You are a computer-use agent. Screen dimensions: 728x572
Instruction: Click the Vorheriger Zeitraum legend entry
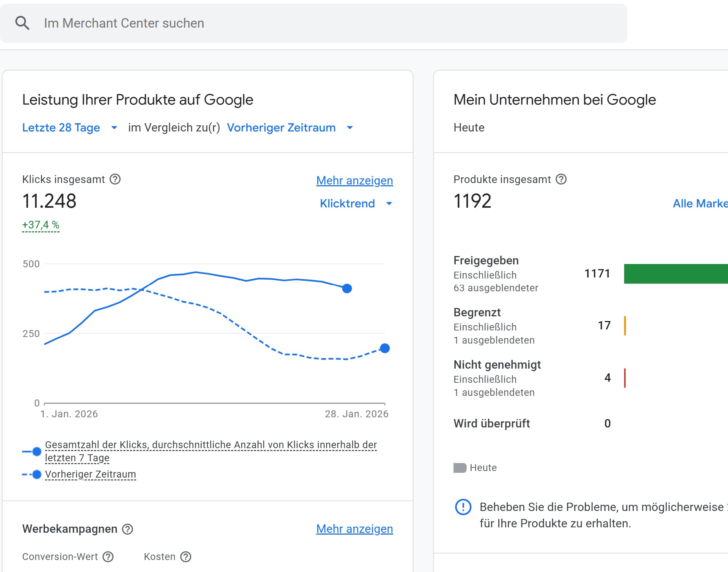[90, 474]
